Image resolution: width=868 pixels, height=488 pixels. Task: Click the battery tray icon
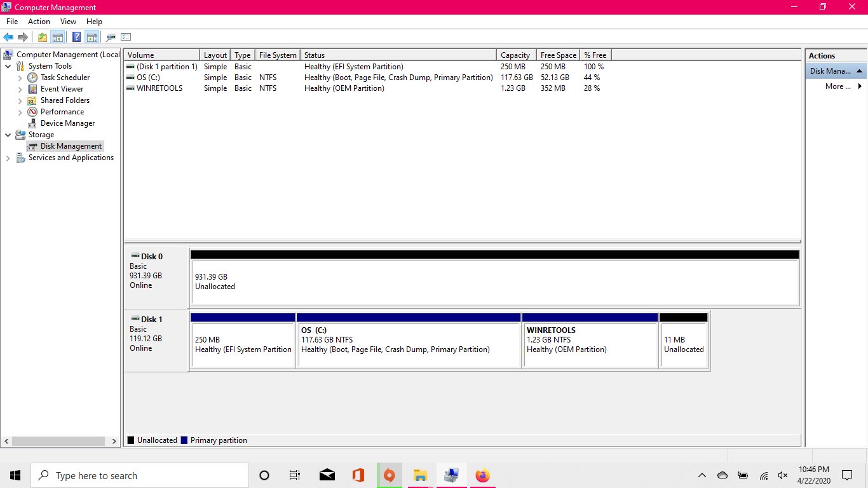(743, 475)
